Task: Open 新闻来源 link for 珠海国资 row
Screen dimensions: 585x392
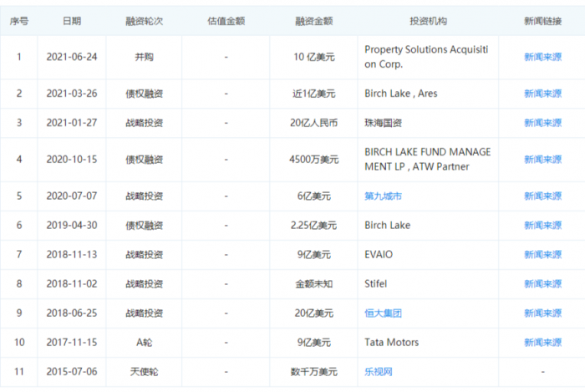Action: coord(542,123)
